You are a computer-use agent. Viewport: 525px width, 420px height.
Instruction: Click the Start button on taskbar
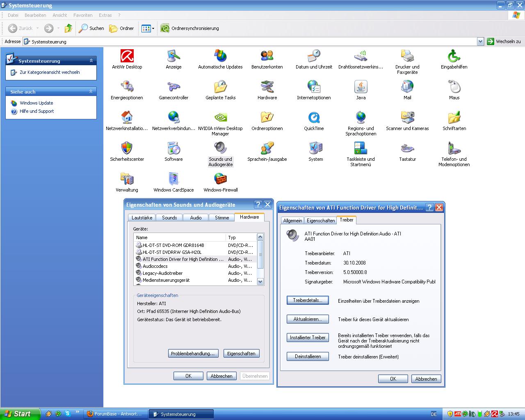click(x=20, y=414)
